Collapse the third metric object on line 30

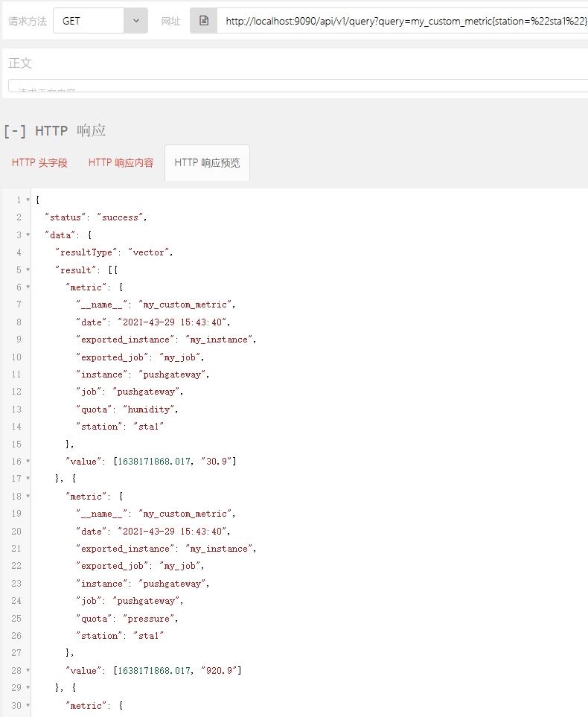27,705
